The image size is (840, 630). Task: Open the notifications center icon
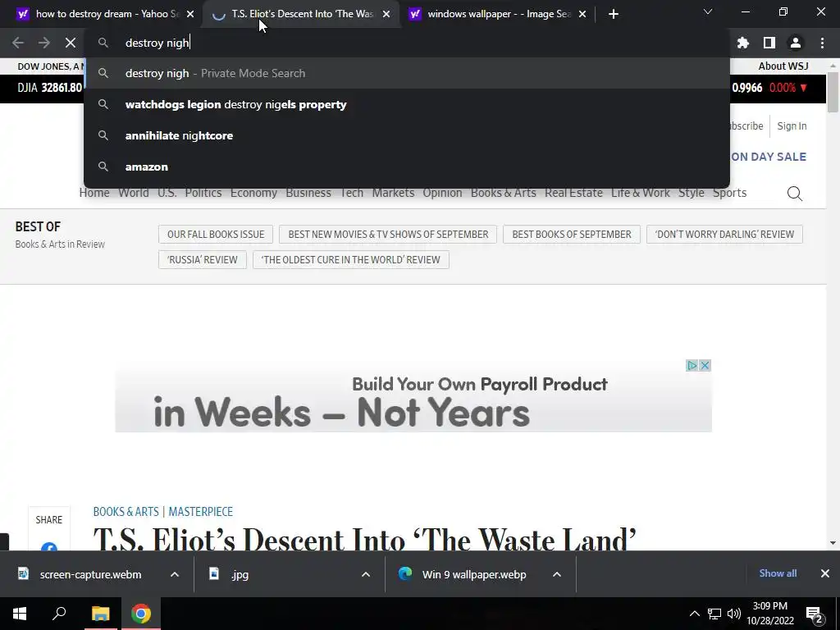pyautogui.click(x=815, y=614)
